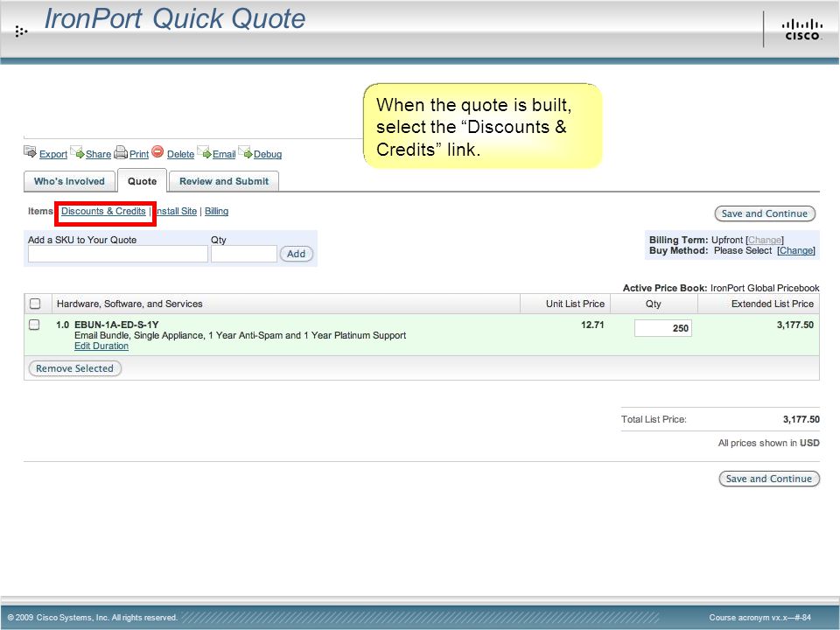Open the Discounts & Credits link

(103, 211)
